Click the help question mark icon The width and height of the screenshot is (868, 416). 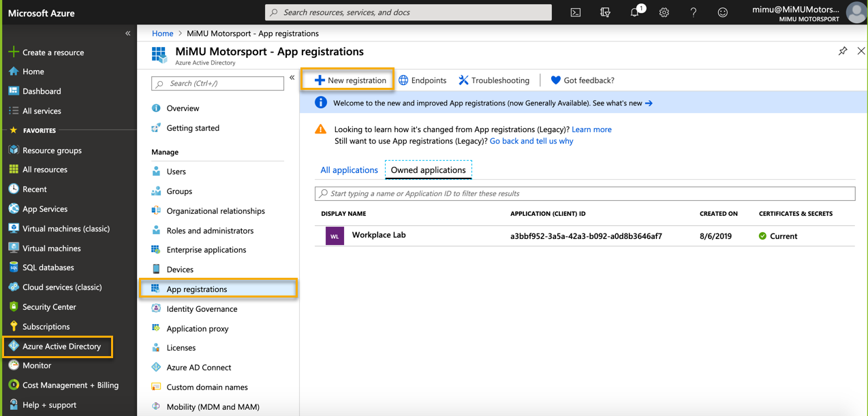click(x=694, y=12)
